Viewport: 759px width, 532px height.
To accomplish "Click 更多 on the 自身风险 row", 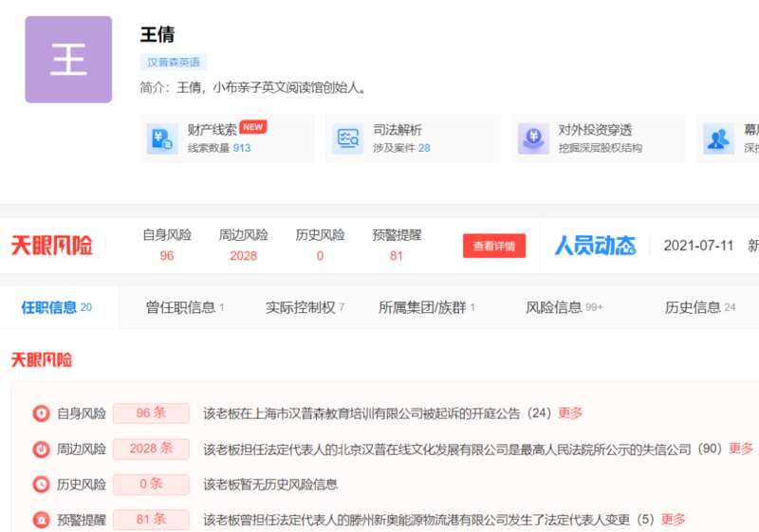I will click(x=570, y=413).
